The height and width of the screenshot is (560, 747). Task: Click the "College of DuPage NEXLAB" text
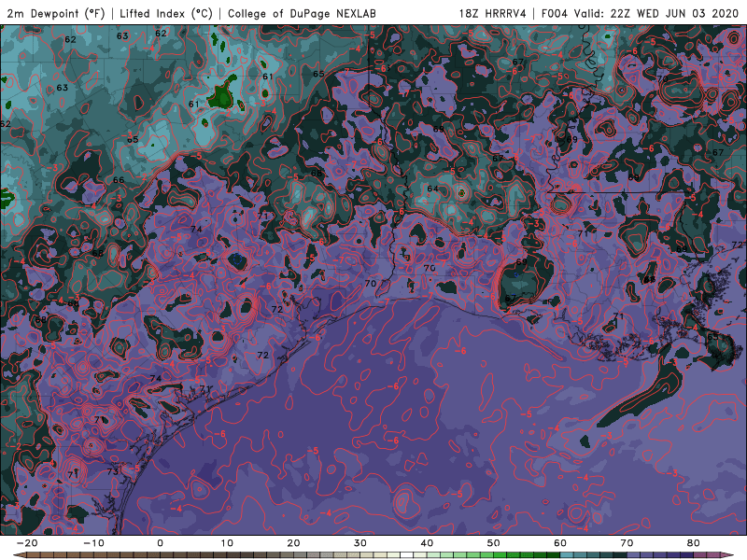[302, 13]
